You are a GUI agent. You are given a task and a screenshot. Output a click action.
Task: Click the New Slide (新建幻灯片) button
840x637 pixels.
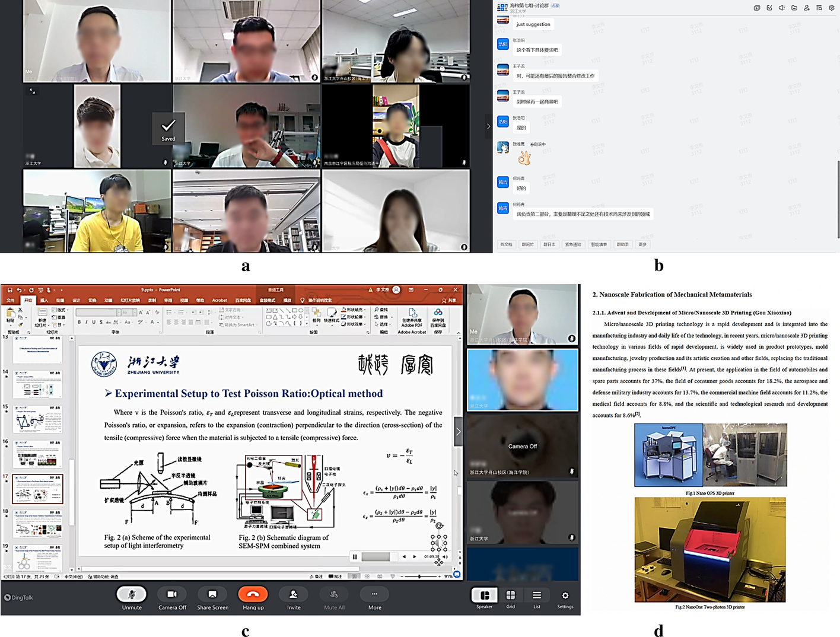pyautogui.click(x=42, y=317)
